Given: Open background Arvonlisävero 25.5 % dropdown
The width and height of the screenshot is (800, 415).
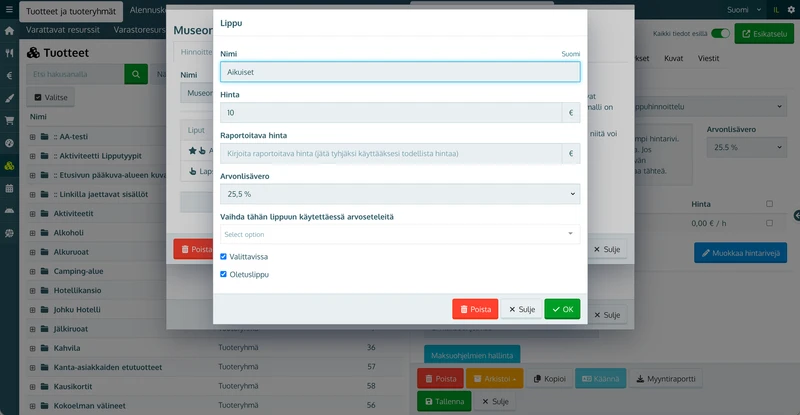Looking at the screenshot, I should pyautogui.click(x=747, y=148).
